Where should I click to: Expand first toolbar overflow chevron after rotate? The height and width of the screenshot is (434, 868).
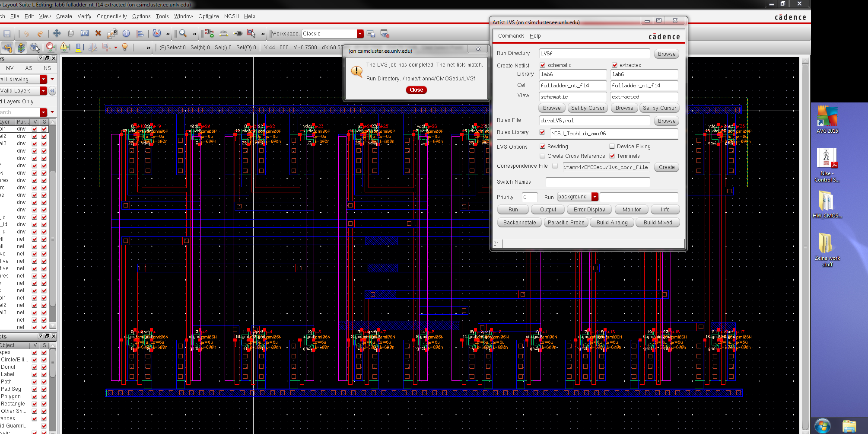click(168, 34)
